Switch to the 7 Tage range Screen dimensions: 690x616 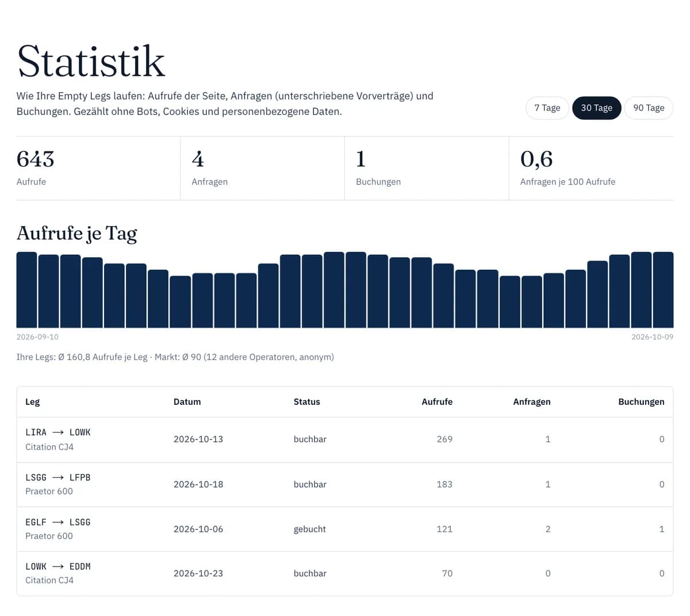(x=547, y=108)
